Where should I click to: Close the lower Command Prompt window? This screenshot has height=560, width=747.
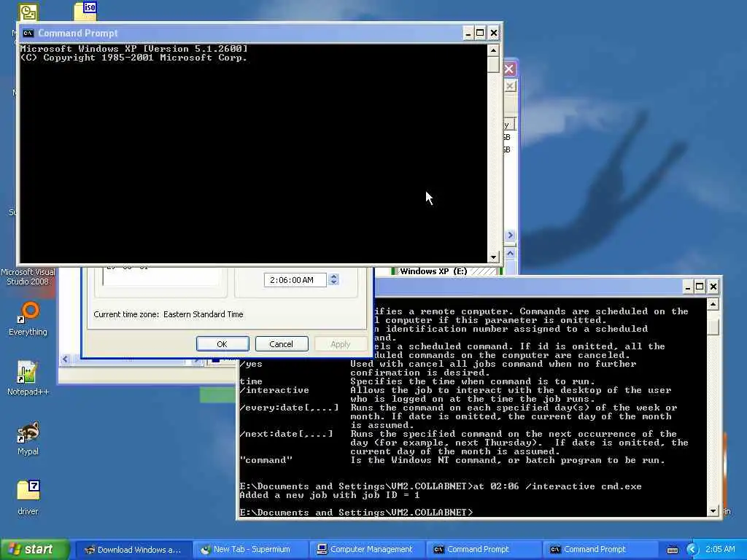713,287
